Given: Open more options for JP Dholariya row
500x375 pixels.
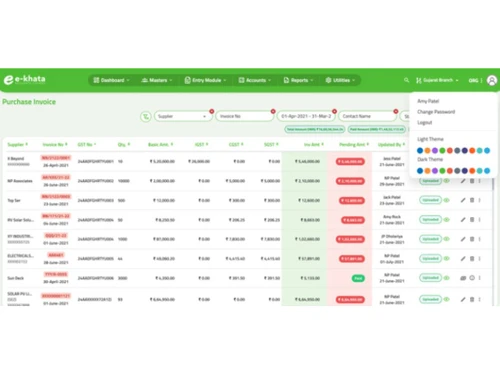Looking at the screenshot, I should click(480, 239).
